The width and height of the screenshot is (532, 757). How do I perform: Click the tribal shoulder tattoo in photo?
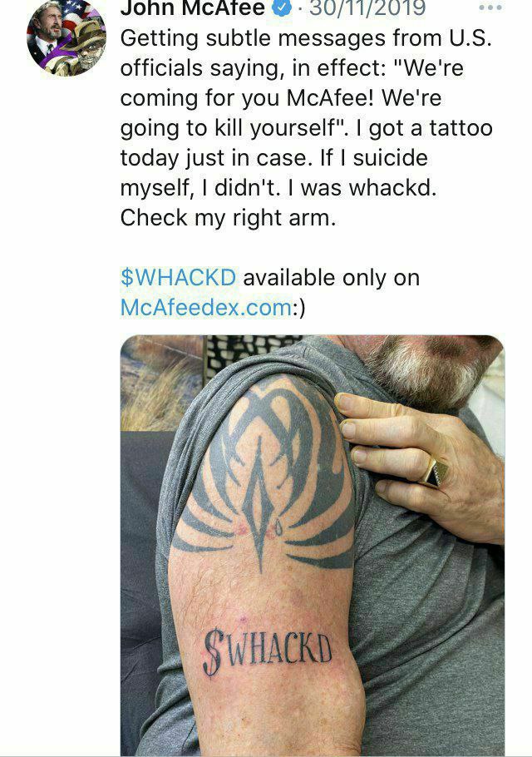(265, 471)
